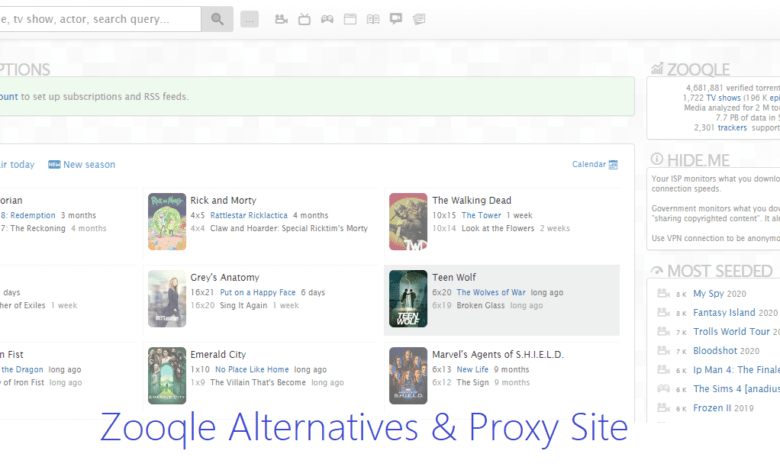The height and width of the screenshot is (470, 780).
Task: Open the Teen Wolf show title
Action: [x=456, y=278]
